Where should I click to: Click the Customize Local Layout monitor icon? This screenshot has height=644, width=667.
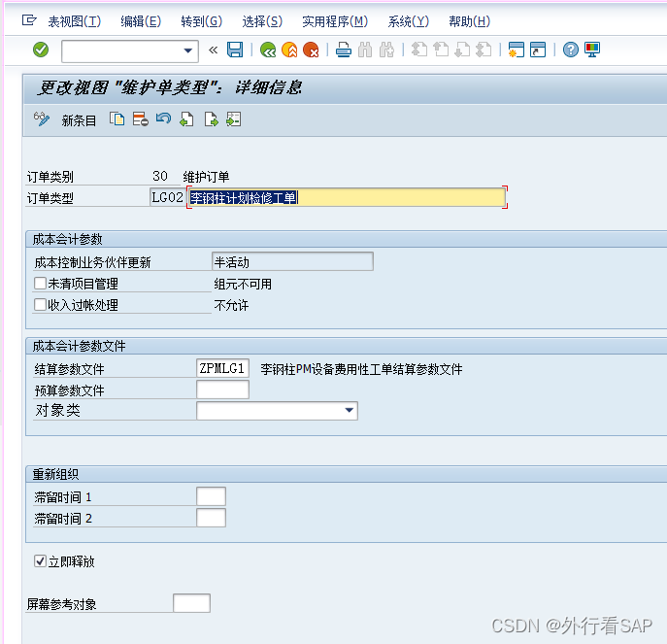click(592, 50)
